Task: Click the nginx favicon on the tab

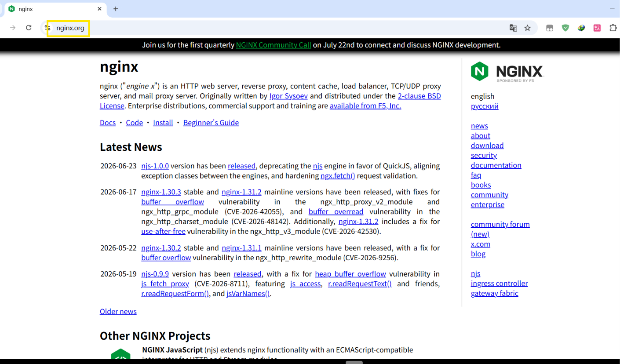Action: coord(11,9)
